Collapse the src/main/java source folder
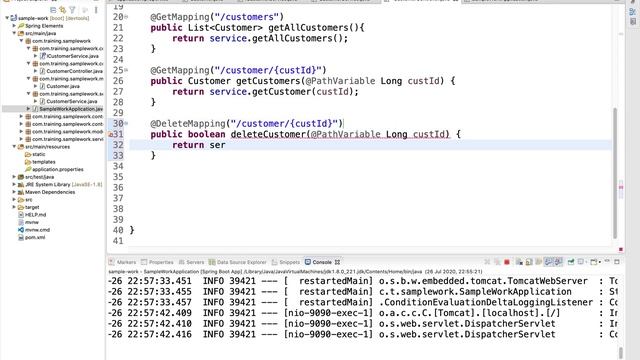This screenshot has width=640, height=360. pos(14,33)
